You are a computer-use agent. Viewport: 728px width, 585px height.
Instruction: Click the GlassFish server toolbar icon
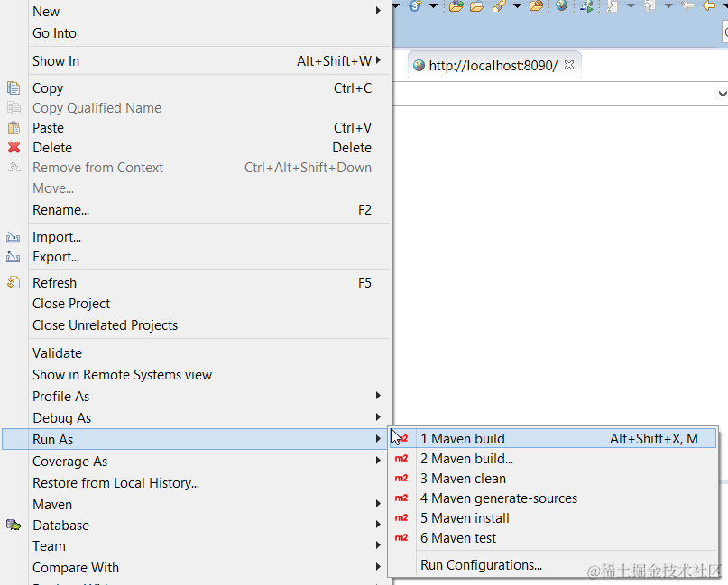click(415, 7)
